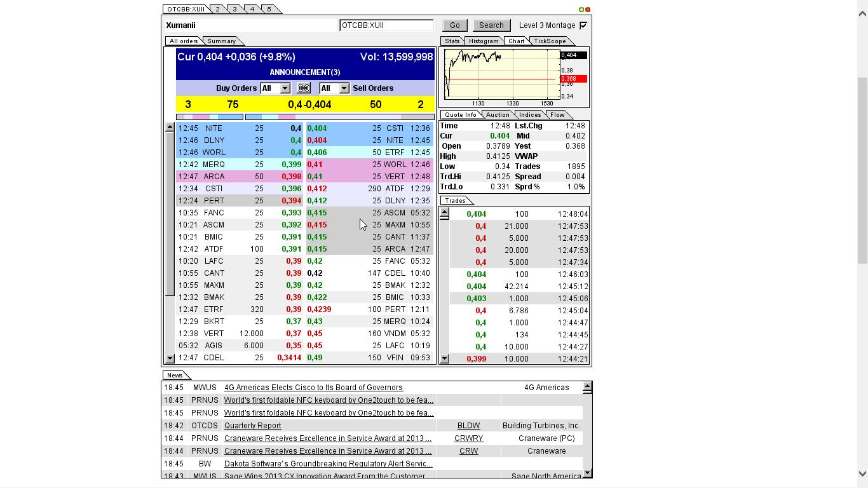Click the CRW ticker link
Image resolution: width=868 pixels, height=488 pixels.
click(x=469, y=451)
